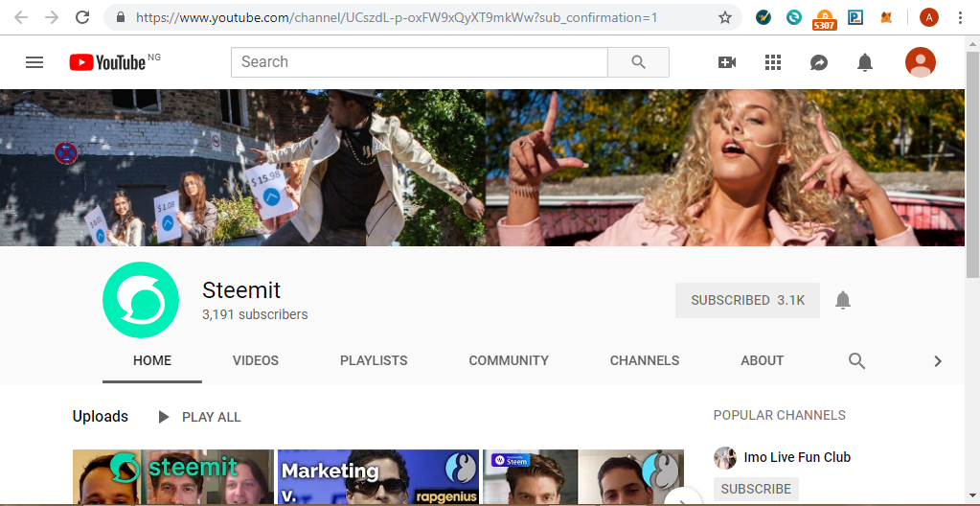The height and width of the screenshot is (506, 980).
Task: Click in the YouTube search field
Action: [x=420, y=62]
